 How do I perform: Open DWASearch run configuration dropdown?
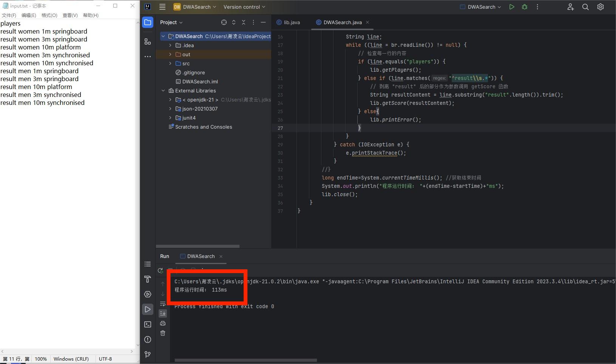click(x=481, y=7)
